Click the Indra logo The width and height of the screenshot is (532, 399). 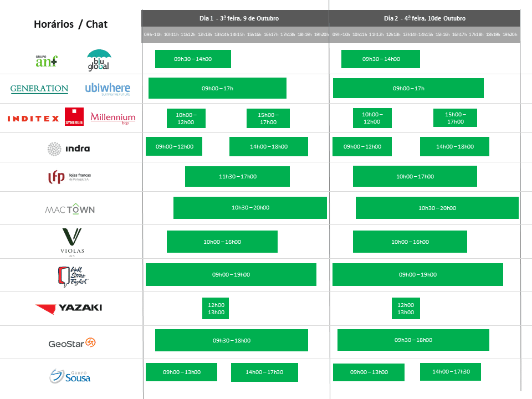(x=69, y=149)
